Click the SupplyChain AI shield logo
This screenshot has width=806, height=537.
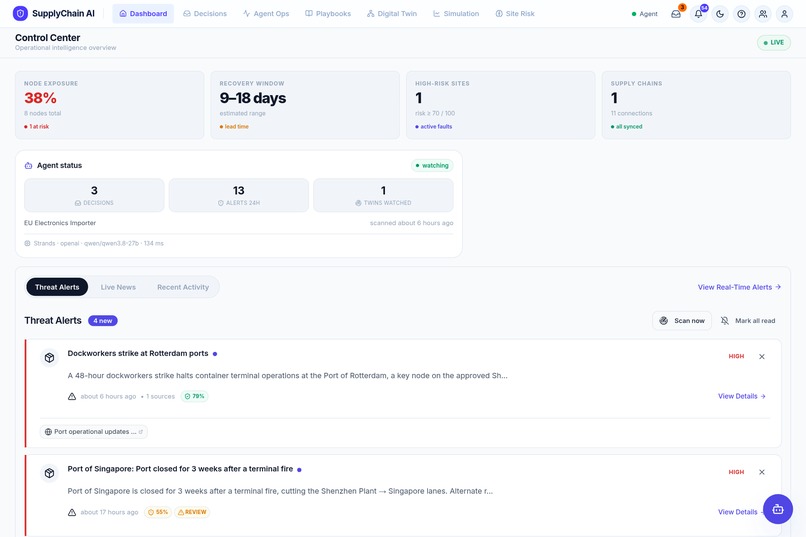click(x=20, y=13)
